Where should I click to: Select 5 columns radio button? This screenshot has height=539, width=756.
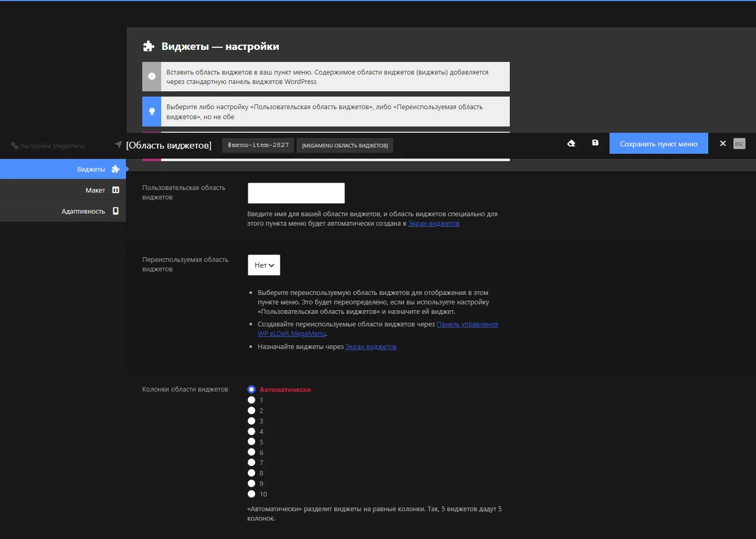click(x=251, y=442)
